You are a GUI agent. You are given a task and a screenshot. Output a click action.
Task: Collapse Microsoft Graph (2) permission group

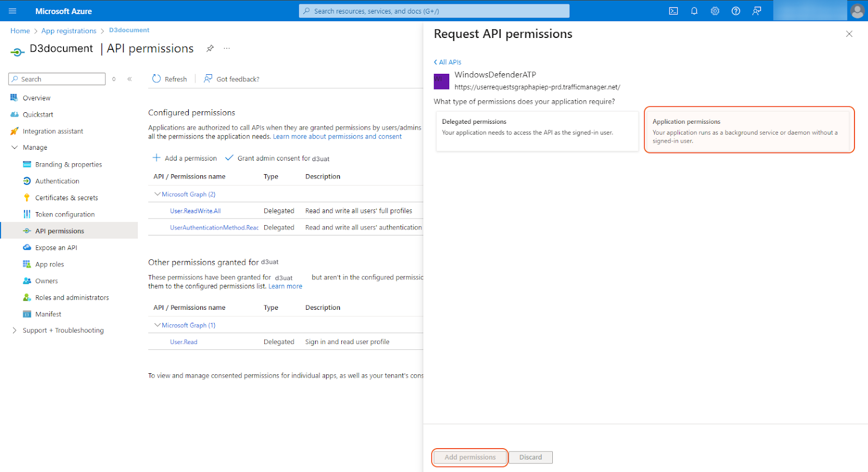click(x=157, y=194)
